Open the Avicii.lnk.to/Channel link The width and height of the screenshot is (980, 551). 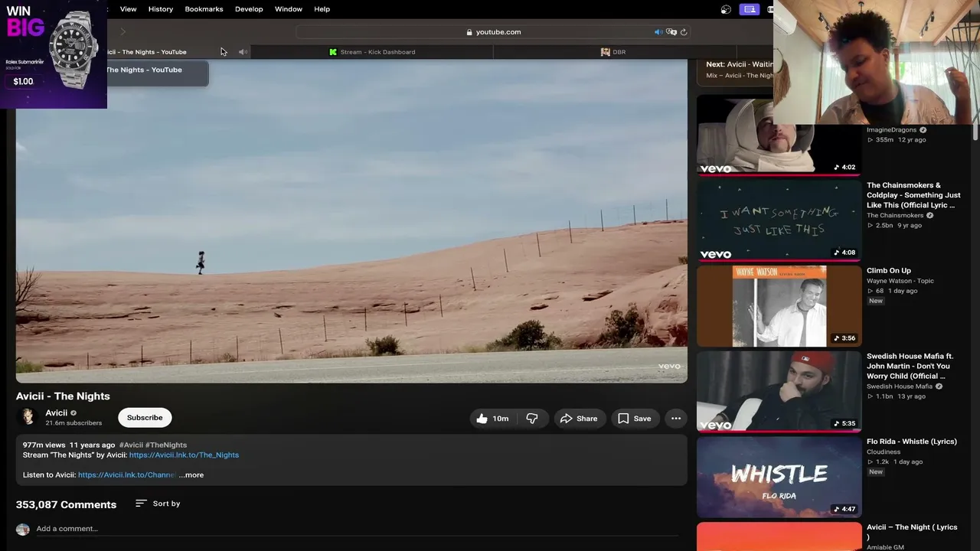(x=126, y=474)
